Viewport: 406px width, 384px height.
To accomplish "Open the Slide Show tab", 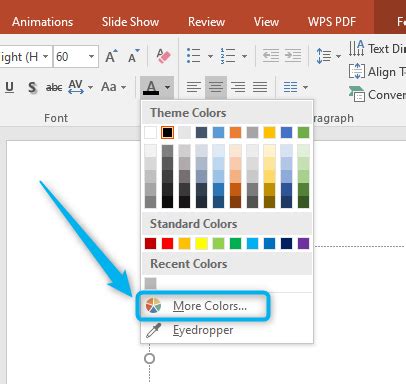I will [130, 22].
